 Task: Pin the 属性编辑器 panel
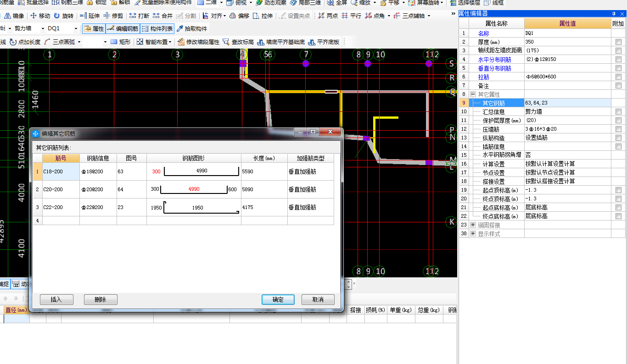pos(614,13)
